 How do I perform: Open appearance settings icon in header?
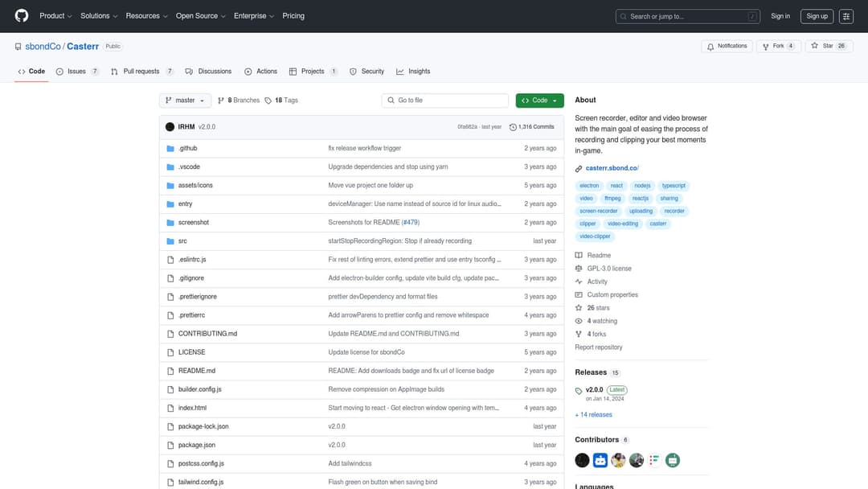(x=845, y=17)
